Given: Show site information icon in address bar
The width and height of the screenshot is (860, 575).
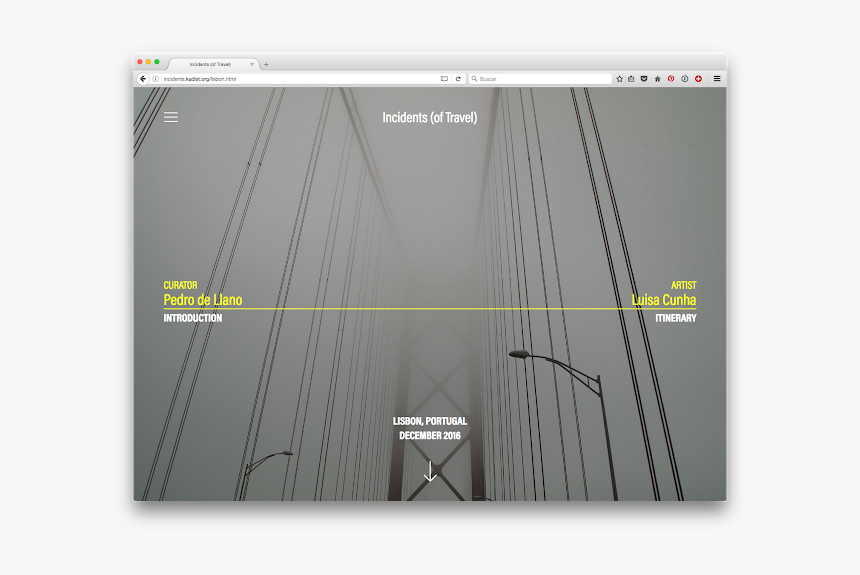Looking at the screenshot, I should click(156, 79).
